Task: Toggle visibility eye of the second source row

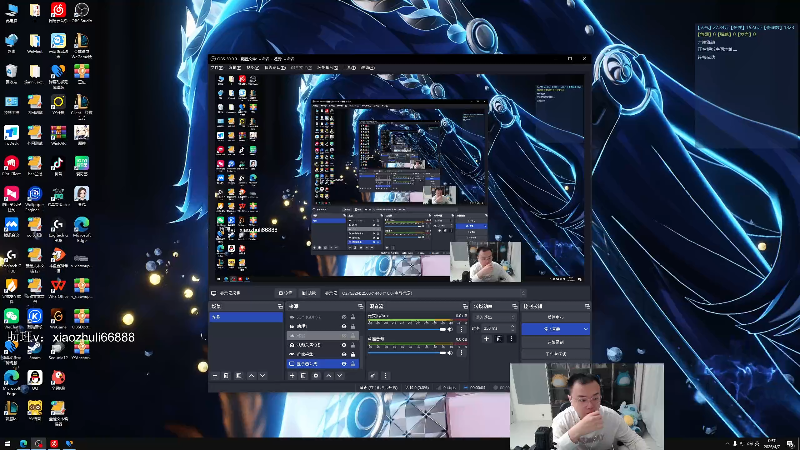Action: click(x=344, y=326)
